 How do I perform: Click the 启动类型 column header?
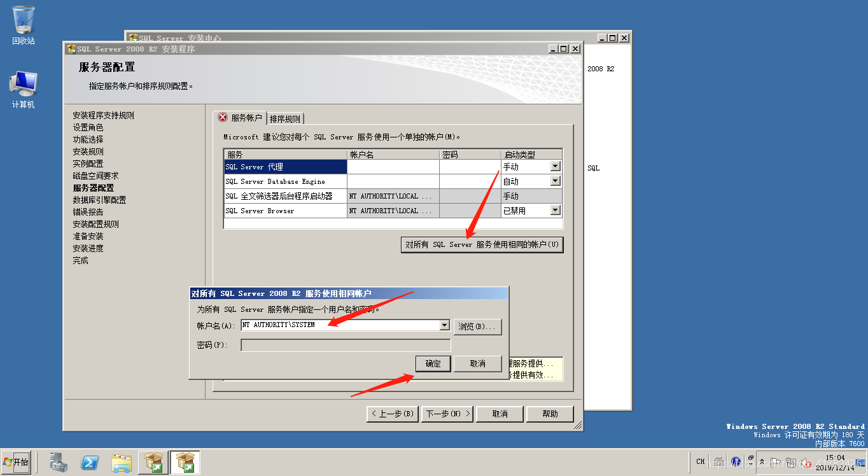pyautogui.click(x=532, y=155)
